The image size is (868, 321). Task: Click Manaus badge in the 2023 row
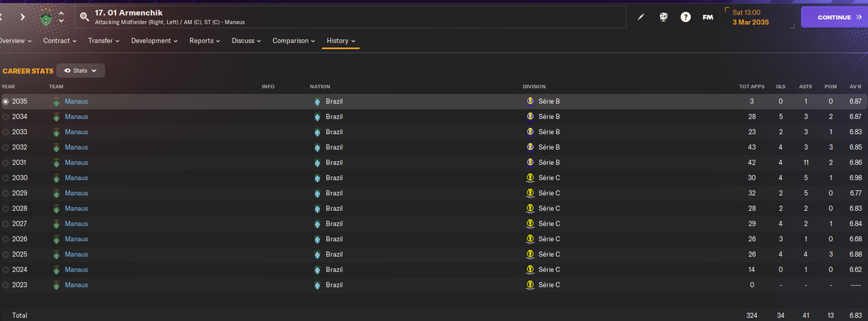57,285
